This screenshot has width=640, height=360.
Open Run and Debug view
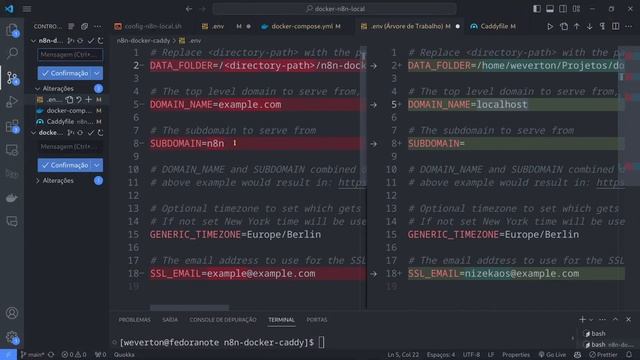(12, 102)
